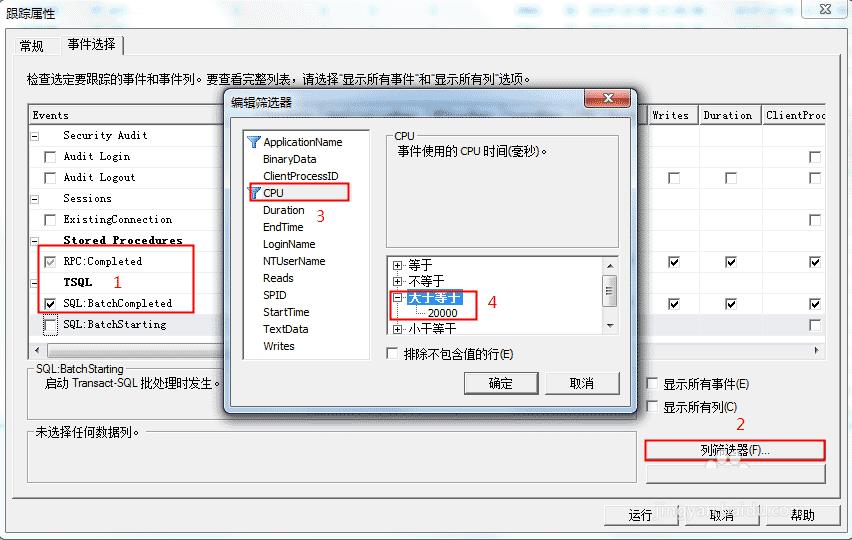Viewport: 852px width, 540px height.
Task: Select the Duration filter column
Action: pyautogui.click(x=284, y=210)
